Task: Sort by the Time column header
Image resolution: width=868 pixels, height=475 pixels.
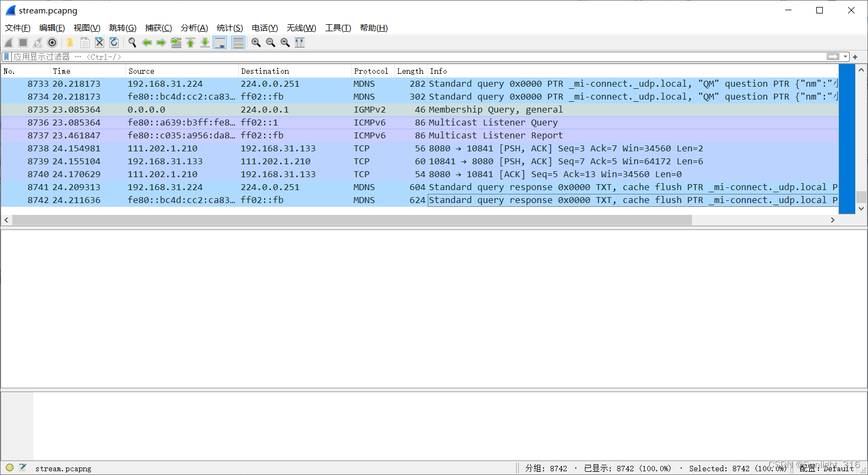Action: coord(88,71)
